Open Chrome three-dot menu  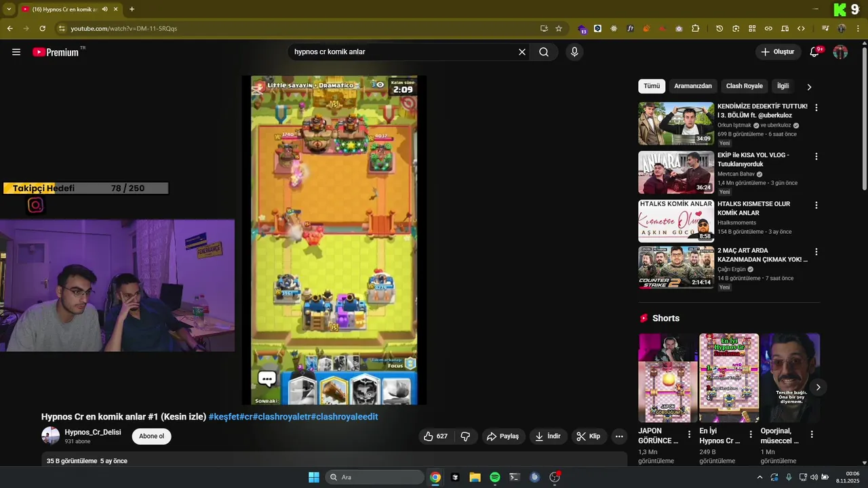(x=858, y=28)
